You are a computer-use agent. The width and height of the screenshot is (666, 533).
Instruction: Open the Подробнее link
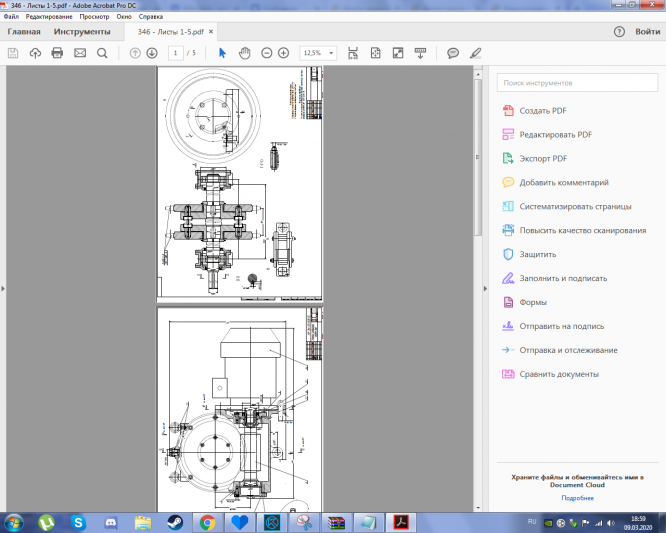[x=577, y=497]
